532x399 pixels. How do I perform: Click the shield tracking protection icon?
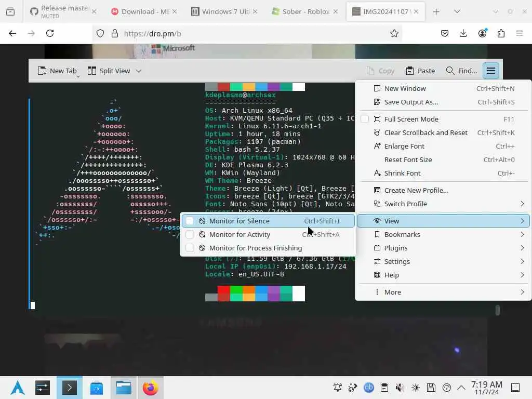[100, 33]
